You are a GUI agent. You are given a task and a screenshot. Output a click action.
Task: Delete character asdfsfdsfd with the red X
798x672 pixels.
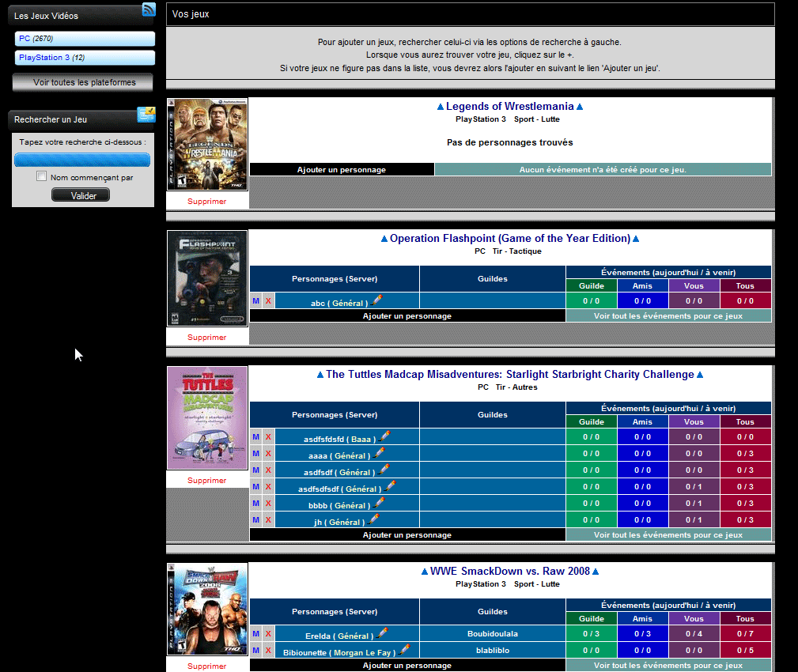[268, 436]
